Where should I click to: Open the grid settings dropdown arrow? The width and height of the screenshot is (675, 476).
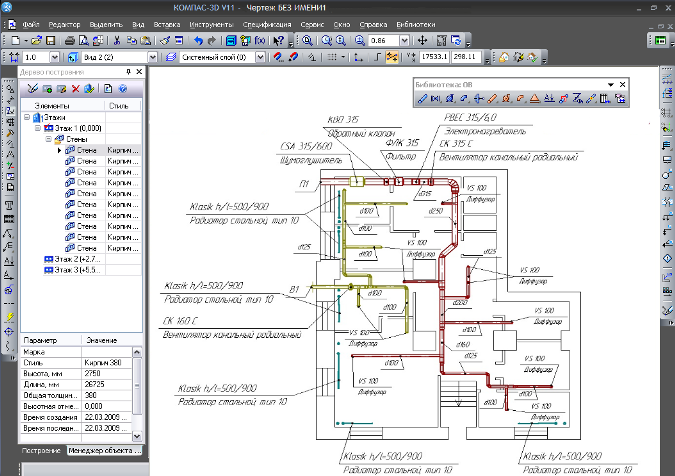[x=343, y=57]
